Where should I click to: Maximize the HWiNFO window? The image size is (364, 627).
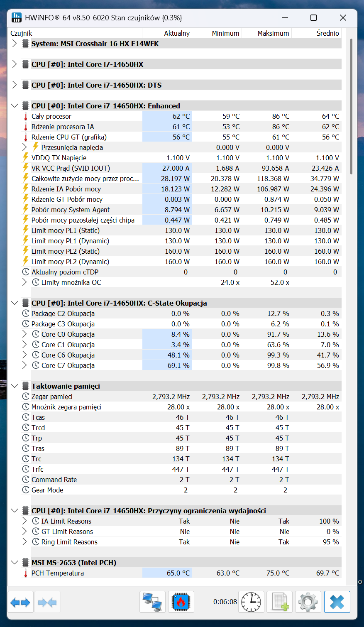pos(314,17)
